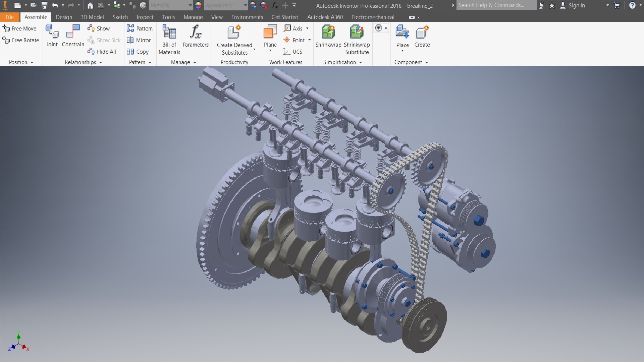This screenshot has height=362, width=644.
Task: Show relationships with Show button
Action: [x=98, y=28]
